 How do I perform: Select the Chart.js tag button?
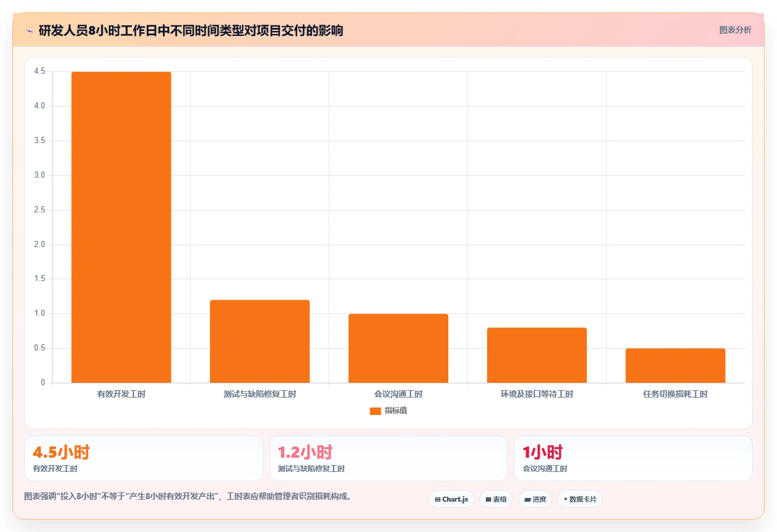click(x=451, y=499)
